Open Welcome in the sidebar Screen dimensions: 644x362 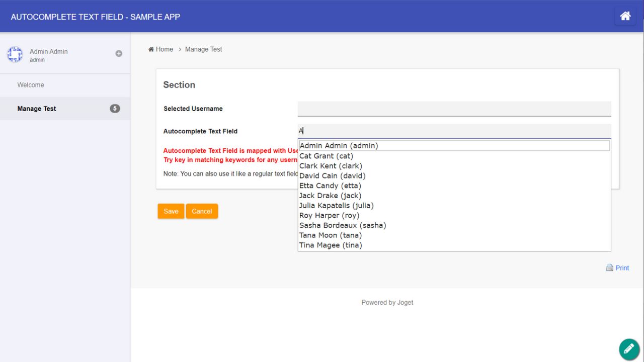[31, 84]
